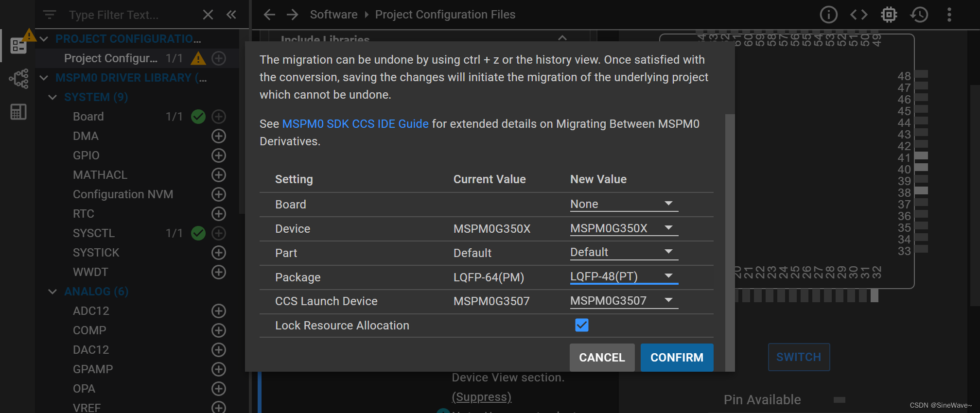Click the info icon in top toolbar
This screenshot has width=980, height=413.
pos(828,15)
